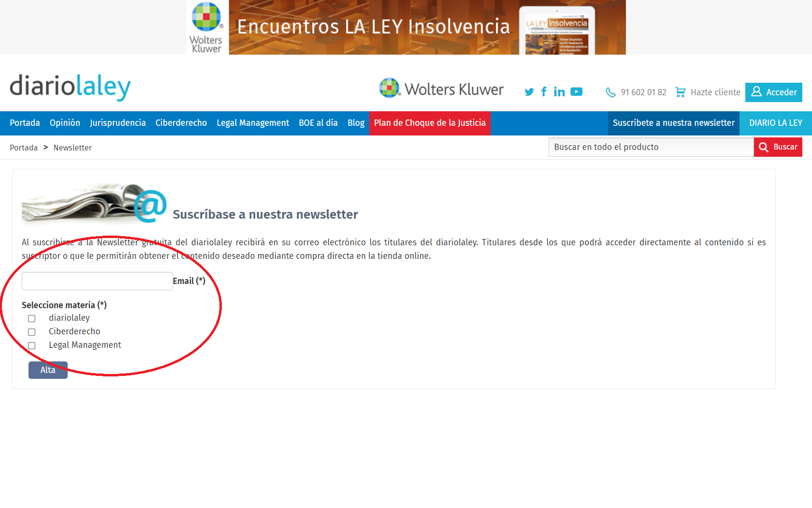This screenshot has width=812, height=508.
Task: Open the Twitter social icon
Action: coord(529,92)
